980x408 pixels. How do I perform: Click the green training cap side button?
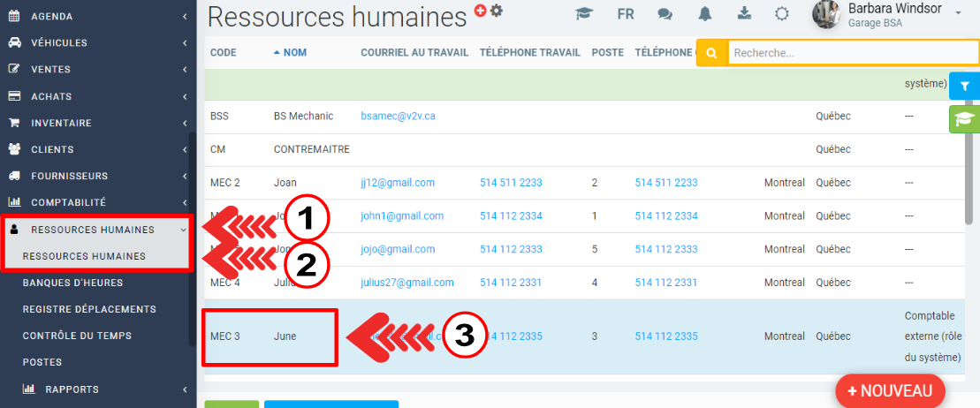964,119
